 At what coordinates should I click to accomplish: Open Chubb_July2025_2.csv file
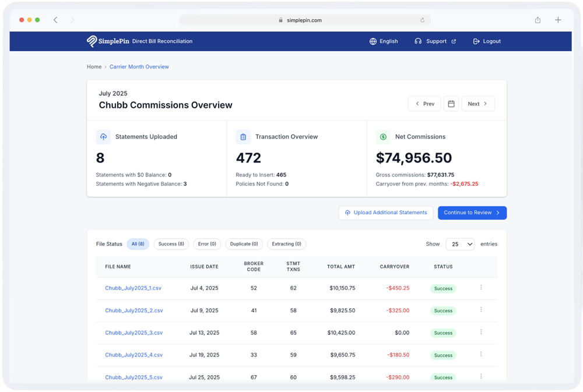(134, 310)
